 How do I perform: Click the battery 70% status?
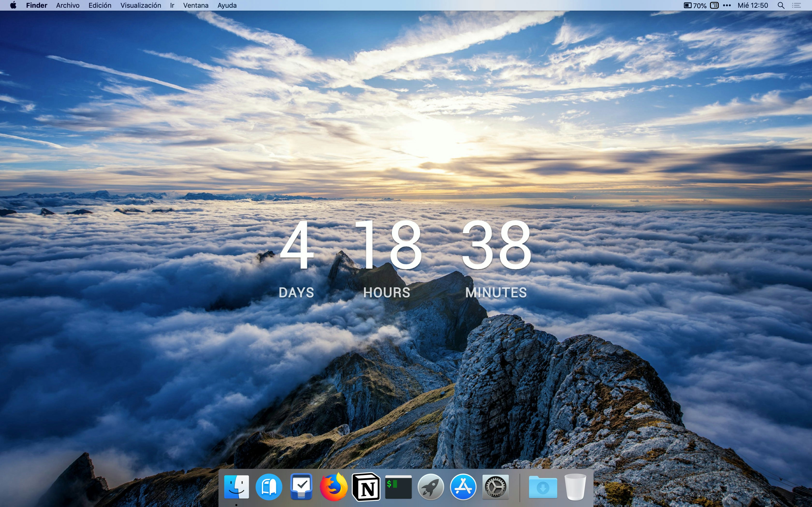click(695, 5)
